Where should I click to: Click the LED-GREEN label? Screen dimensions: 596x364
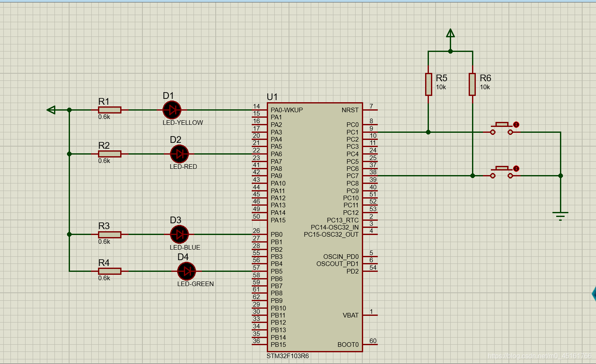pos(195,284)
